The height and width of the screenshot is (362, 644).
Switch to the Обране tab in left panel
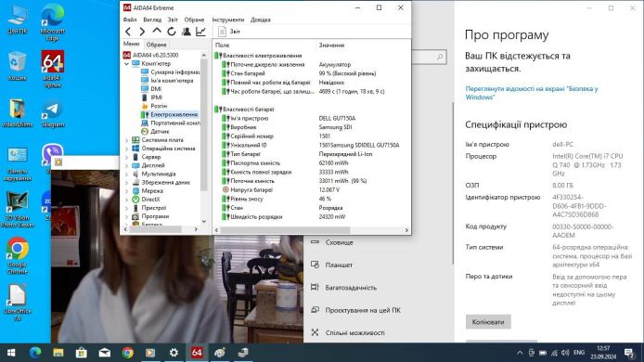point(157,45)
